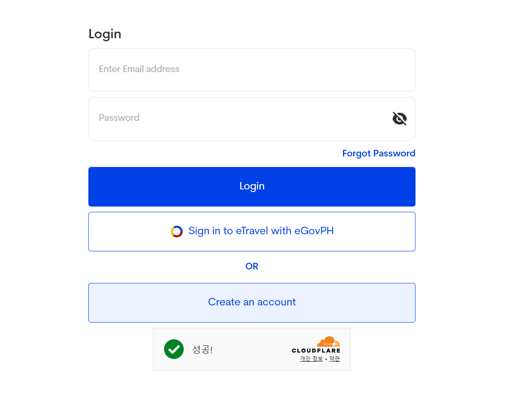Click the Password placeholder text
Screen dimensions: 532x399
coord(119,118)
